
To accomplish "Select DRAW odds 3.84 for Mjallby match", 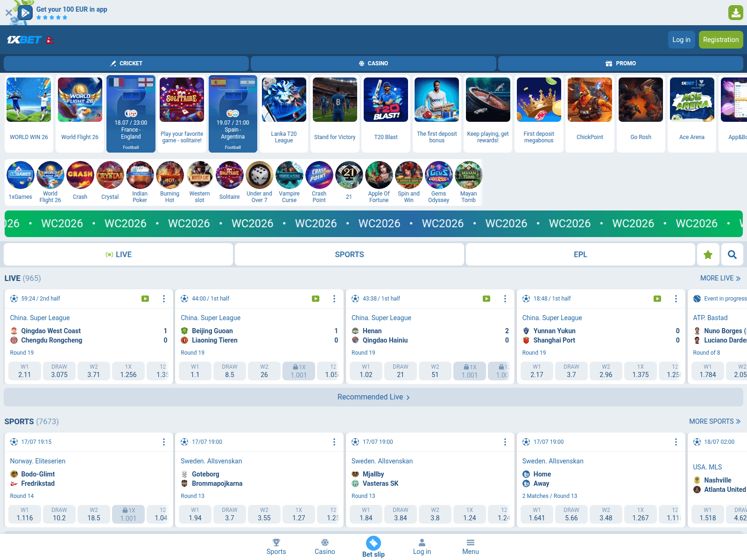I will point(401,514).
